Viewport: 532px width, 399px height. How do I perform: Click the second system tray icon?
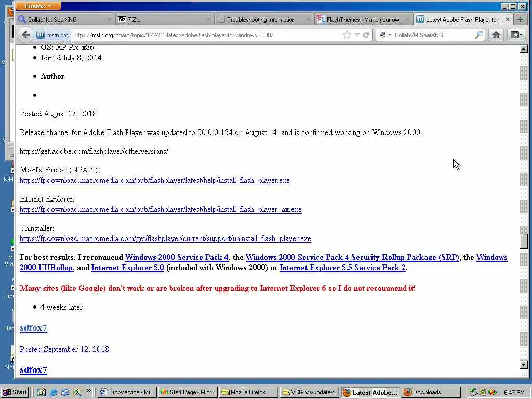point(483,393)
